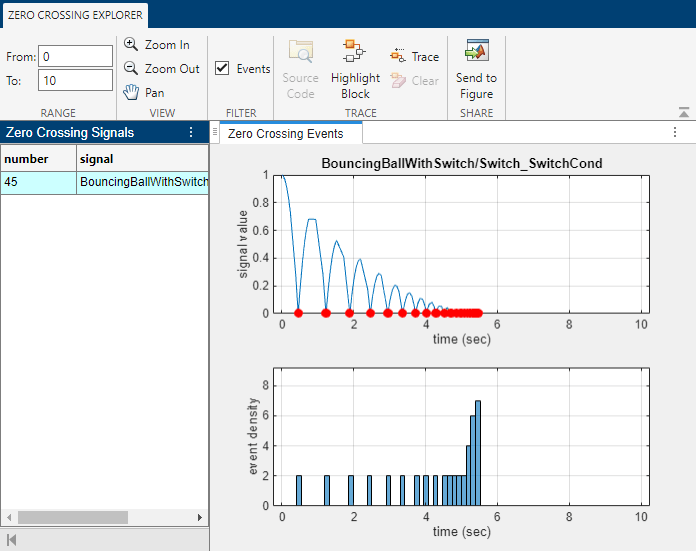Select the Zoom Out tool
The image size is (696, 551).
coord(162,69)
